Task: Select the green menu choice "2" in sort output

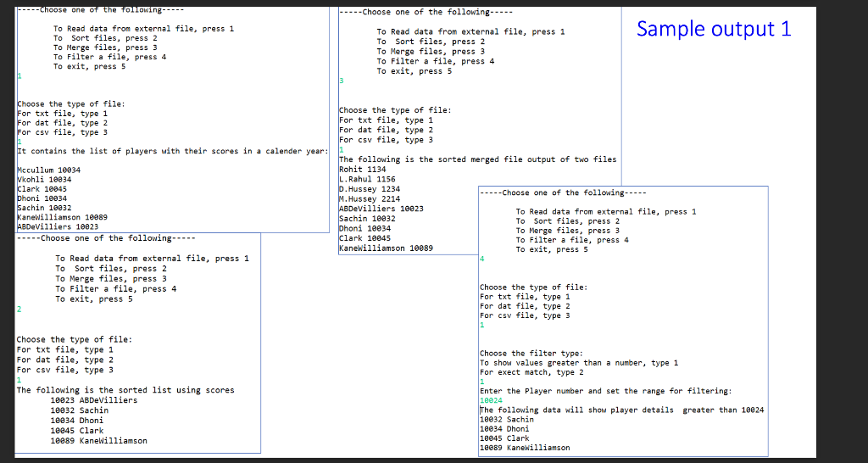Action: coord(19,310)
